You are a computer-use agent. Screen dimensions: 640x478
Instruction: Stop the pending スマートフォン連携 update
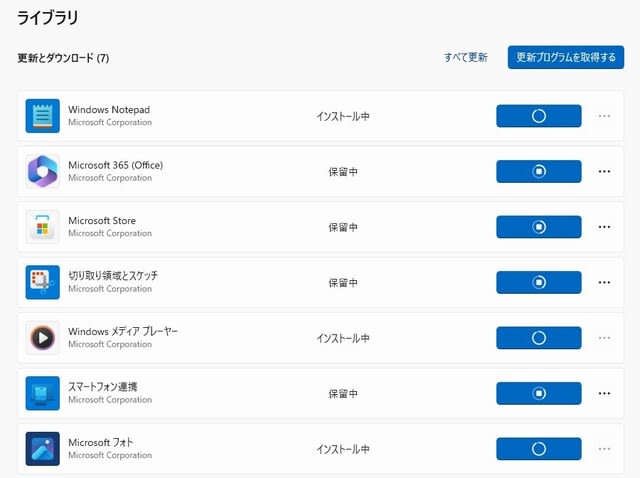point(539,394)
